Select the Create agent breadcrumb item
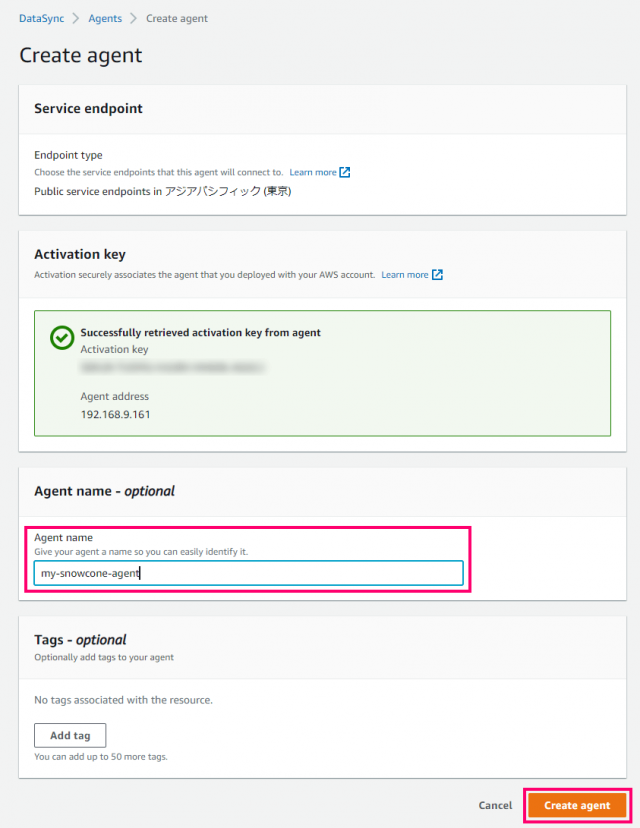The image size is (640, 828). pos(176,17)
